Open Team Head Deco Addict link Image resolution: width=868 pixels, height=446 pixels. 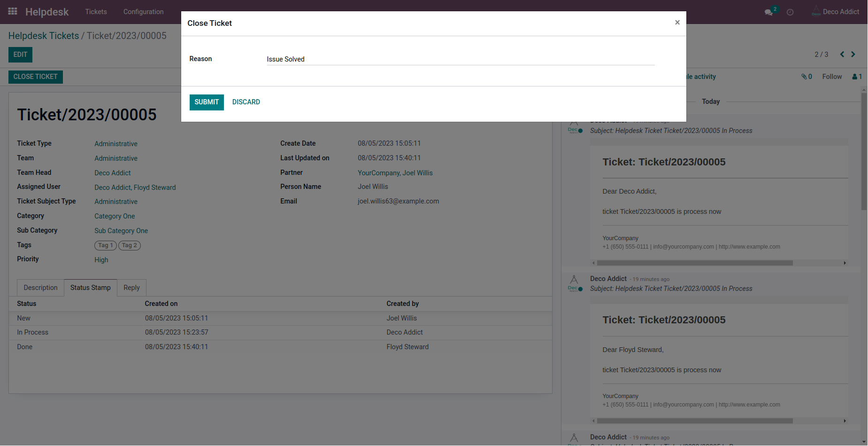point(113,173)
